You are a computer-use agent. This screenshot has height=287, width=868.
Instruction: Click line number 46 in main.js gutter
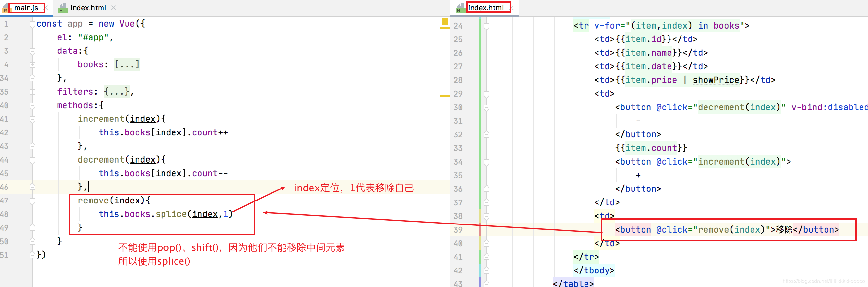[x=5, y=187]
